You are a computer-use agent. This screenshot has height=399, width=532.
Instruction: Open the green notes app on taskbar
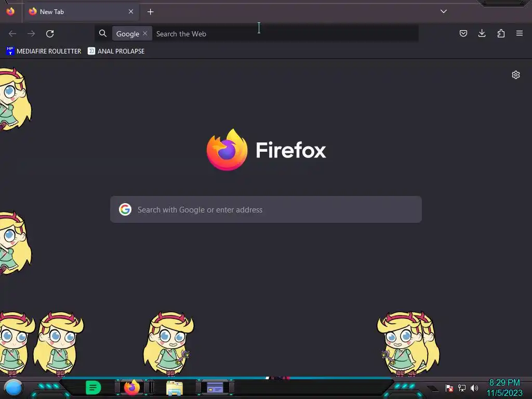94,388
